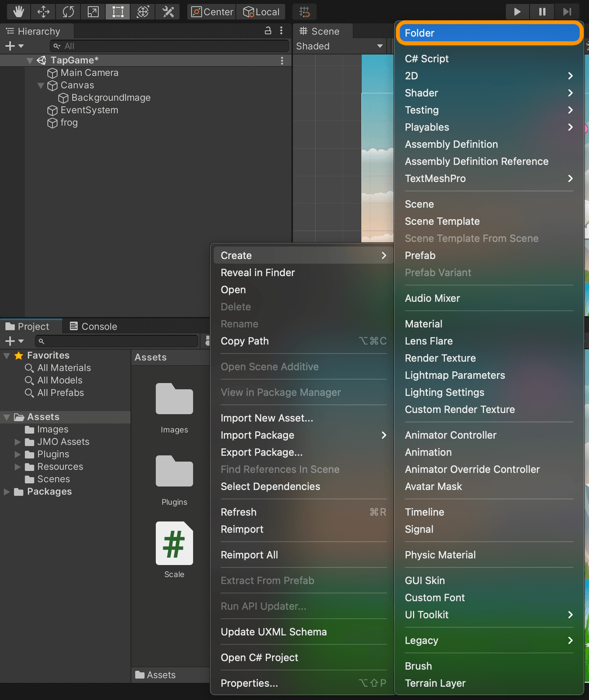Choose Open C# Project
Screen dimensions: 589x700
259,657
